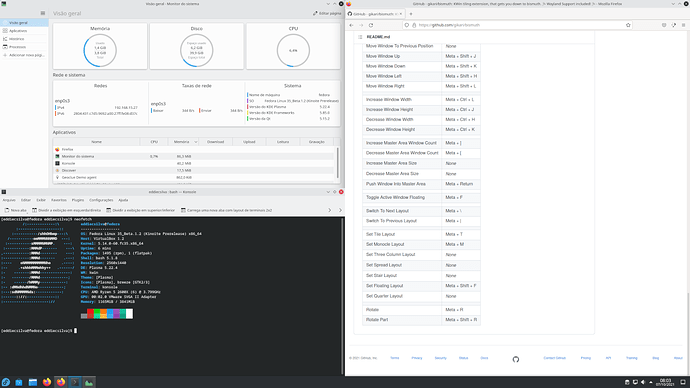
Task: Open the KDE application launcher in taskbar
Action: [x=6, y=382]
